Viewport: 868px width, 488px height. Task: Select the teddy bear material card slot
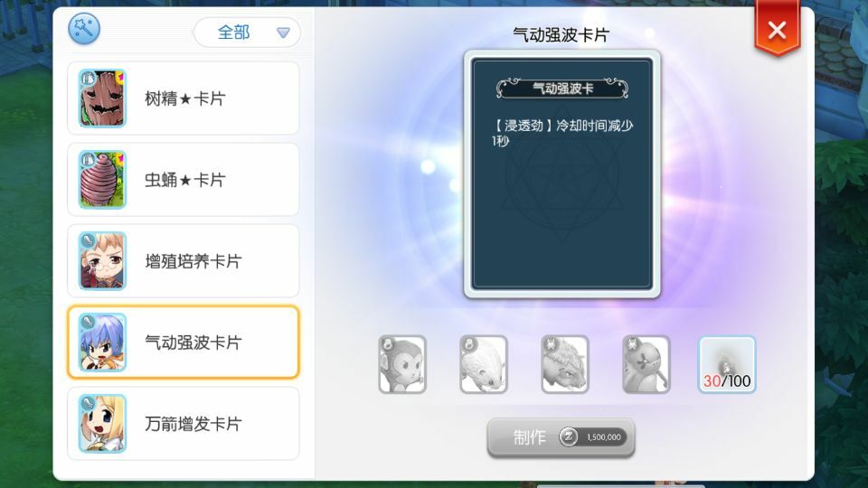pos(646,364)
